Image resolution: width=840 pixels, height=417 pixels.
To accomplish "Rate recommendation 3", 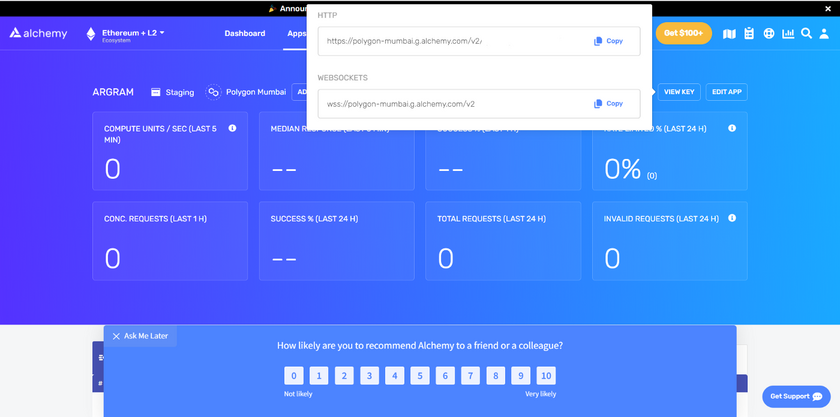I will (370, 376).
